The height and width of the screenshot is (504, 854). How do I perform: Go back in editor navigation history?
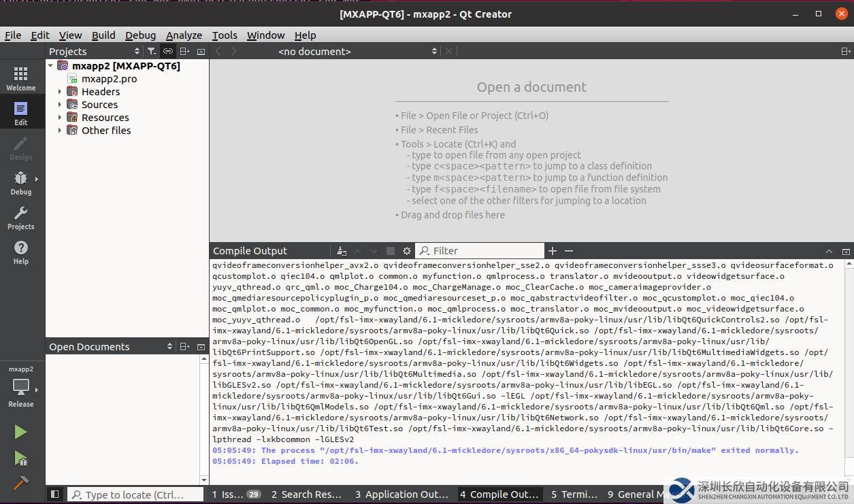tap(218, 51)
